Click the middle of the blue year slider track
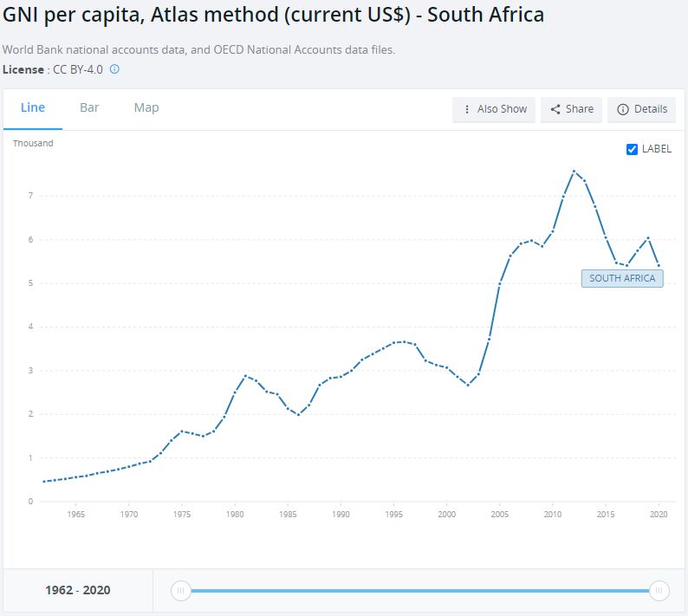688x616 pixels. coord(420,591)
